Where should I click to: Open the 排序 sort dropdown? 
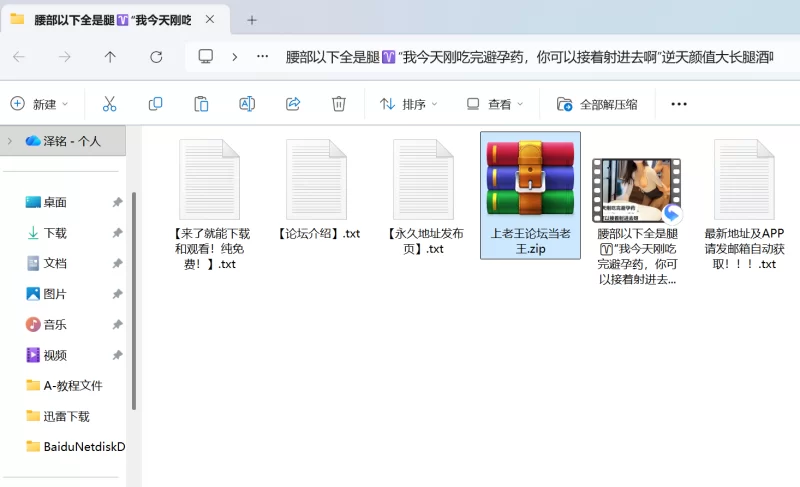click(x=409, y=104)
